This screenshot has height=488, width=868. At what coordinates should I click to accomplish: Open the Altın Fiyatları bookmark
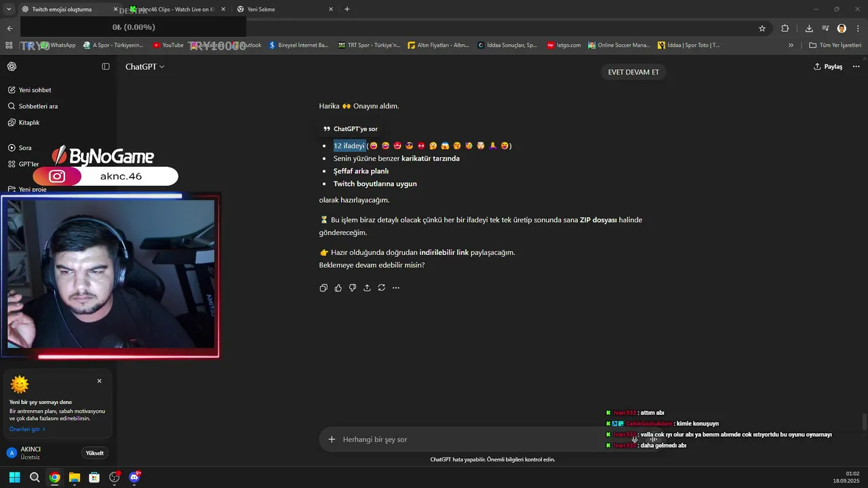click(x=438, y=45)
